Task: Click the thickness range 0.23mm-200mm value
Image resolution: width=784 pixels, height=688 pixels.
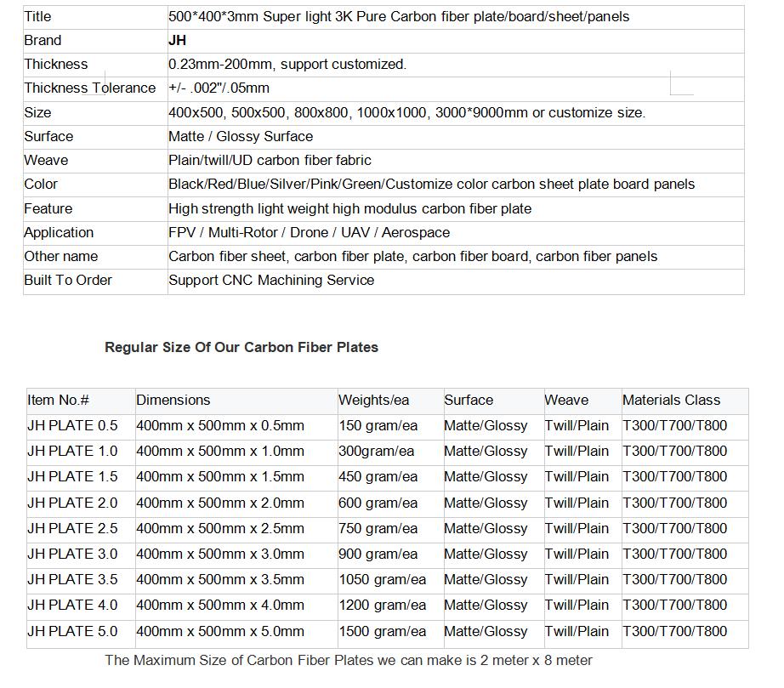Action: 287,64
